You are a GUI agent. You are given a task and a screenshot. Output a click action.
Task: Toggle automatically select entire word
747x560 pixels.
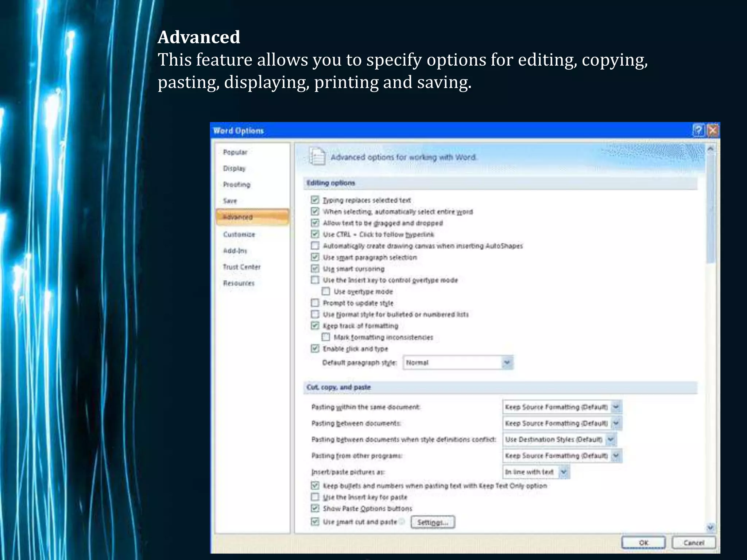coord(315,211)
